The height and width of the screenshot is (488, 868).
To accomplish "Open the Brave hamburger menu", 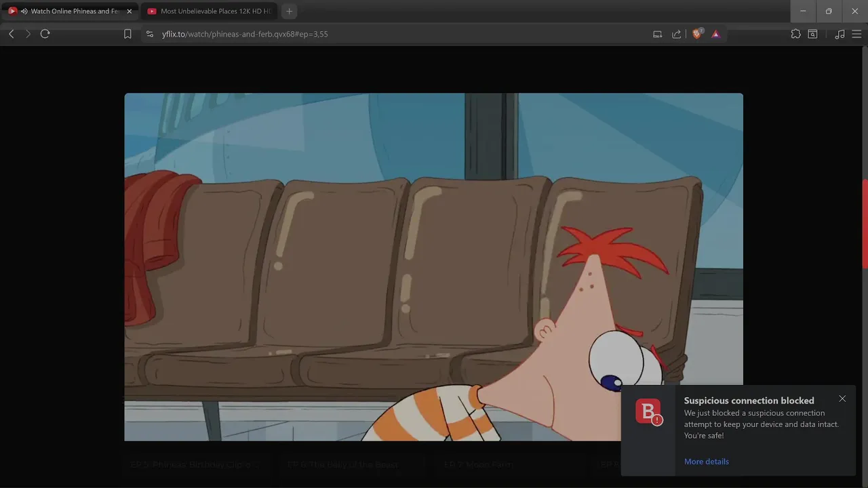I will pyautogui.click(x=856, y=34).
